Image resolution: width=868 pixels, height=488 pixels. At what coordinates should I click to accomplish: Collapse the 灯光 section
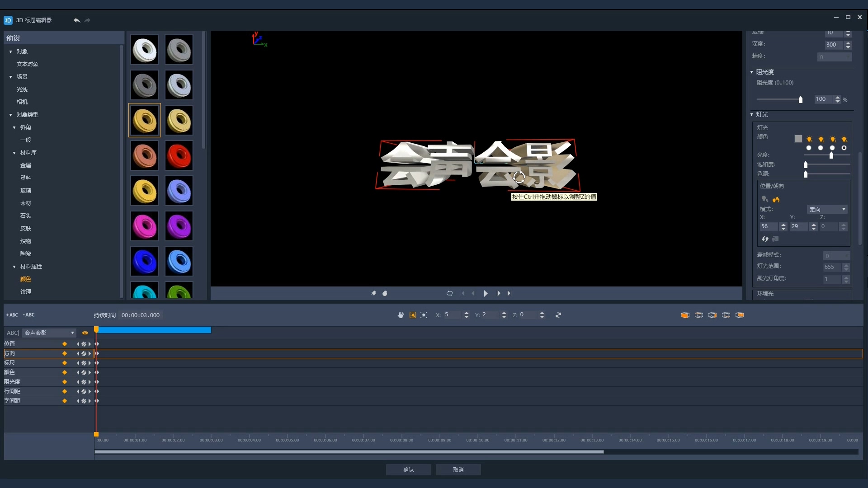click(752, 115)
